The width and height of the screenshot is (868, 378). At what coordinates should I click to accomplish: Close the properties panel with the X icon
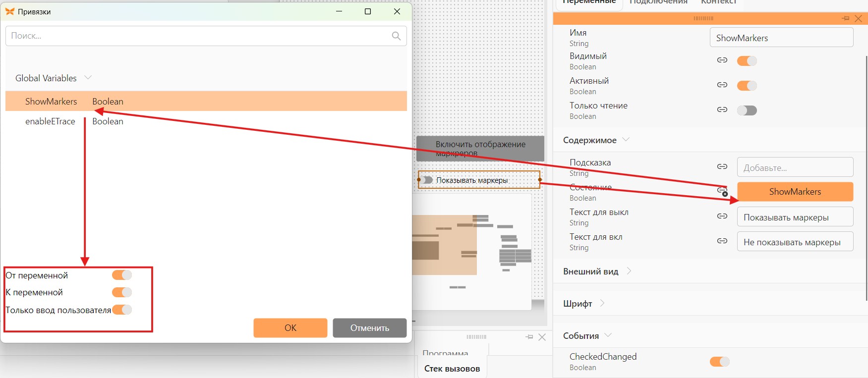tap(859, 18)
